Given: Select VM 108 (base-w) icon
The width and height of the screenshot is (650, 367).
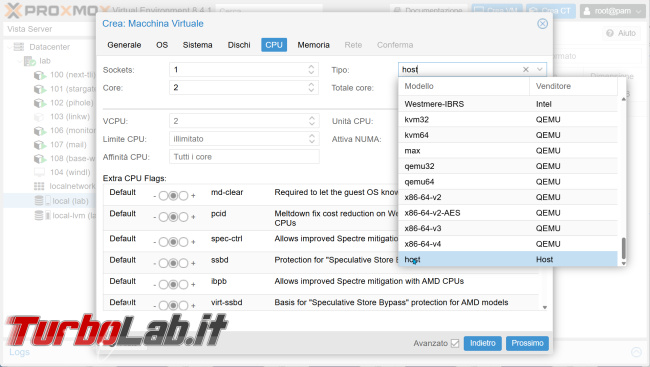Looking at the screenshot, I should (40, 159).
